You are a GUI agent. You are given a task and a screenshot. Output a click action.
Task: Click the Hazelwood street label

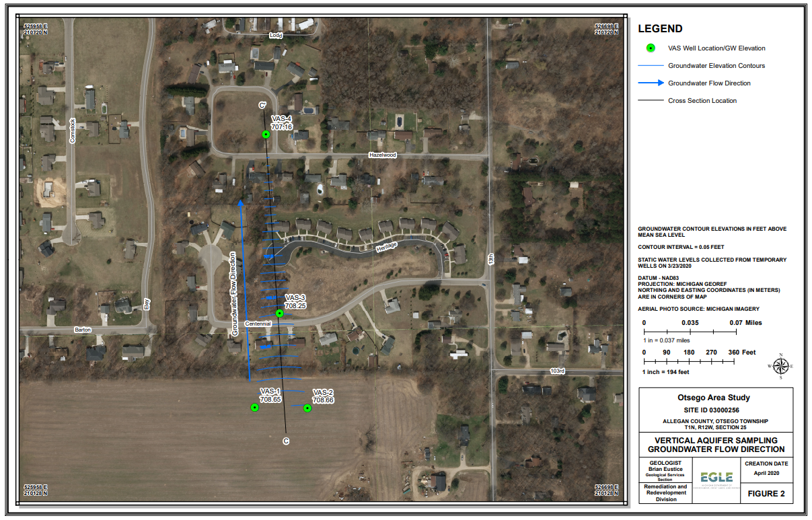(x=383, y=155)
